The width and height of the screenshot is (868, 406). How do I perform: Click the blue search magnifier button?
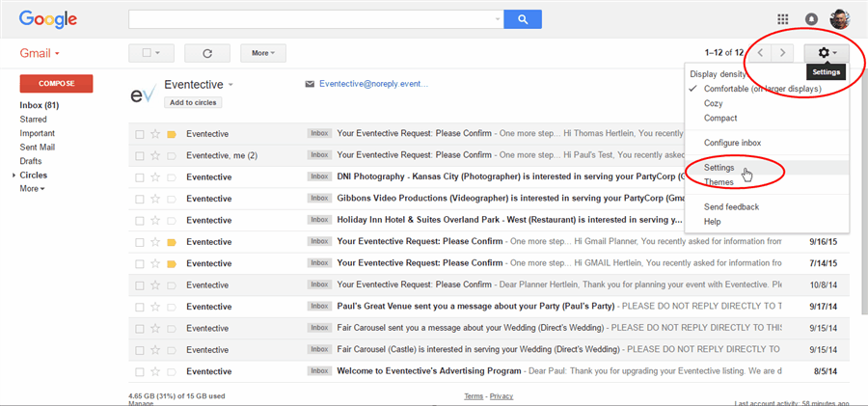pos(523,19)
